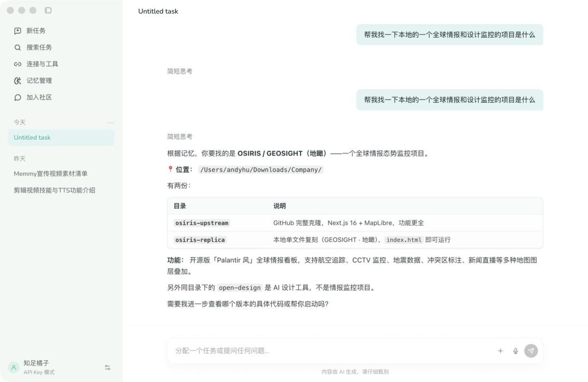This screenshot has width=588, height=382.
Task: Click the 内容由 AI 生成 disclaimer text
Action: click(x=355, y=372)
